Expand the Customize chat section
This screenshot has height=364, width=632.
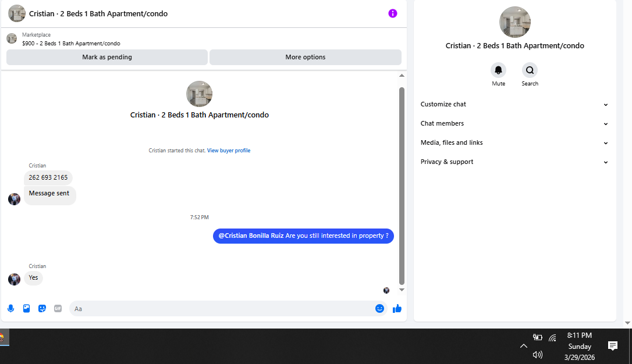click(514, 104)
